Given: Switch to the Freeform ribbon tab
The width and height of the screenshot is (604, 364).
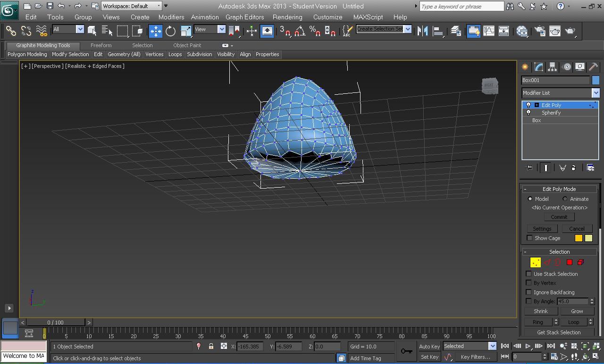Looking at the screenshot, I should (x=101, y=45).
